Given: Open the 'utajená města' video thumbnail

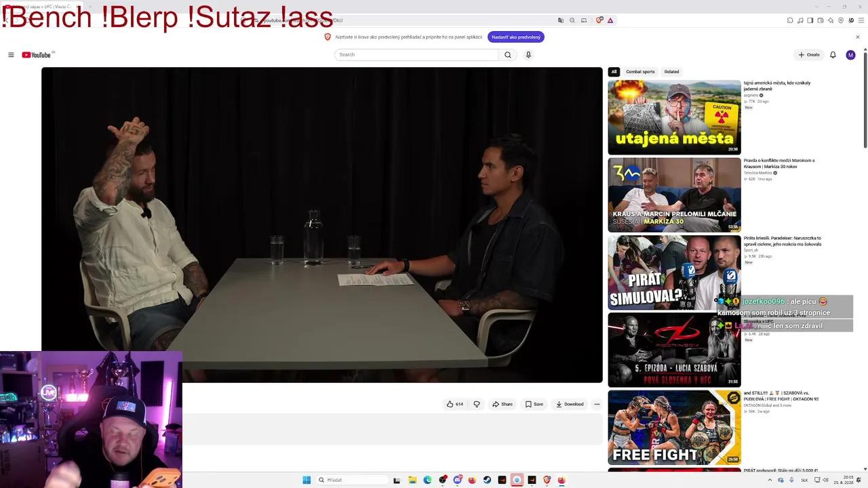Looking at the screenshot, I should 674,117.
